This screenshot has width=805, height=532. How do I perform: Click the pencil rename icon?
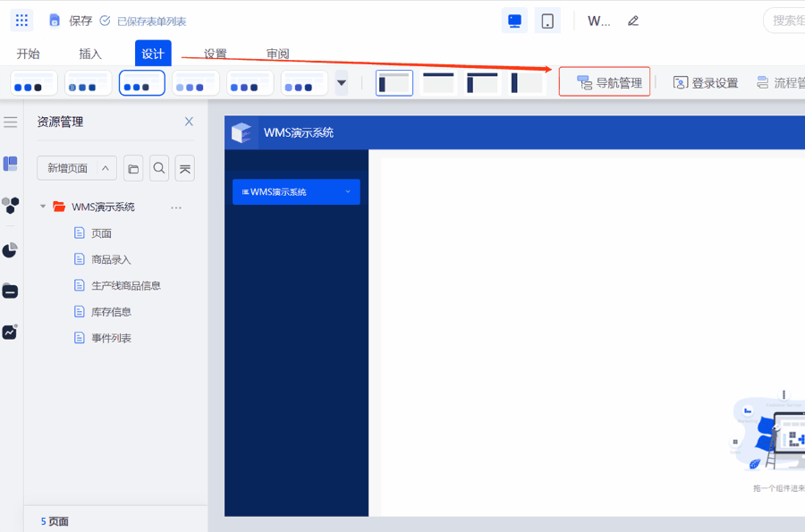tap(633, 21)
